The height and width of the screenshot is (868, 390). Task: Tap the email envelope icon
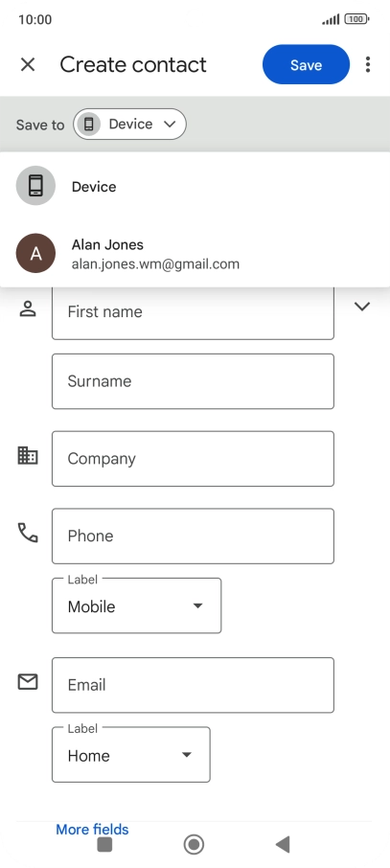(28, 682)
